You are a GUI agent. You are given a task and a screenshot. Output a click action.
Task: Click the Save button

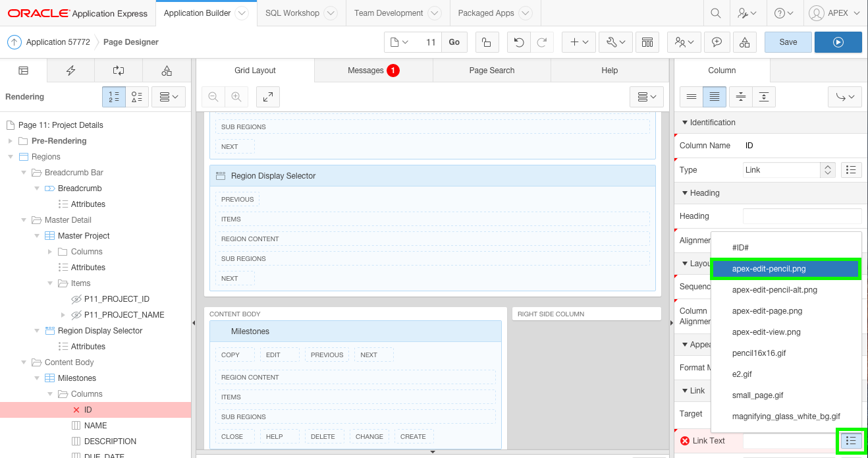tap(788, 42)
